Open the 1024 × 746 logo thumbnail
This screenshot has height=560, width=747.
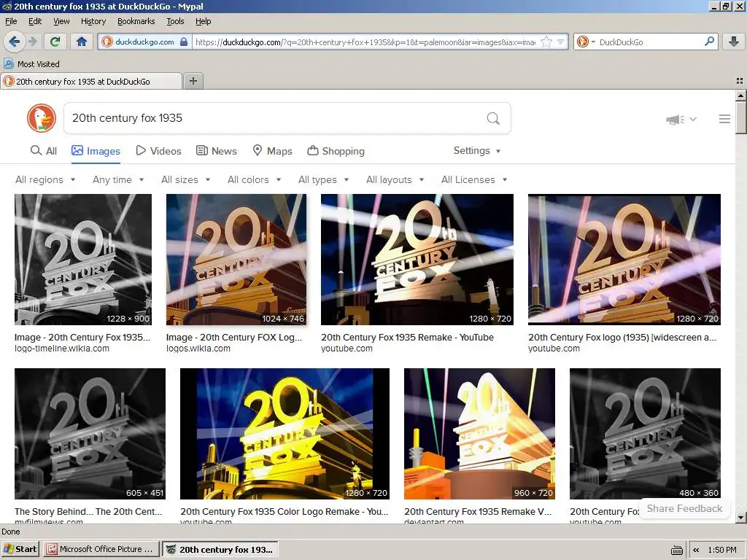pos(236,260)
